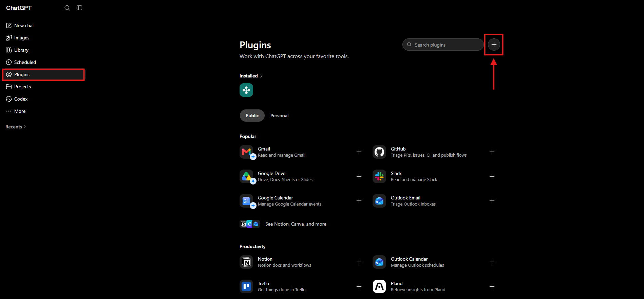Click the Plugins page heading
The image size is (644, 299).
click(x=255, y=45)
